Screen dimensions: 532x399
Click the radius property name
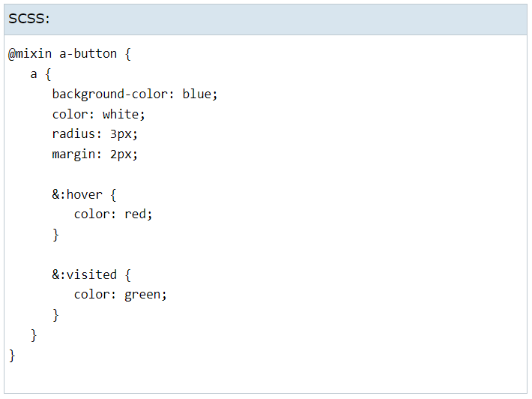[x=73, y=134]
